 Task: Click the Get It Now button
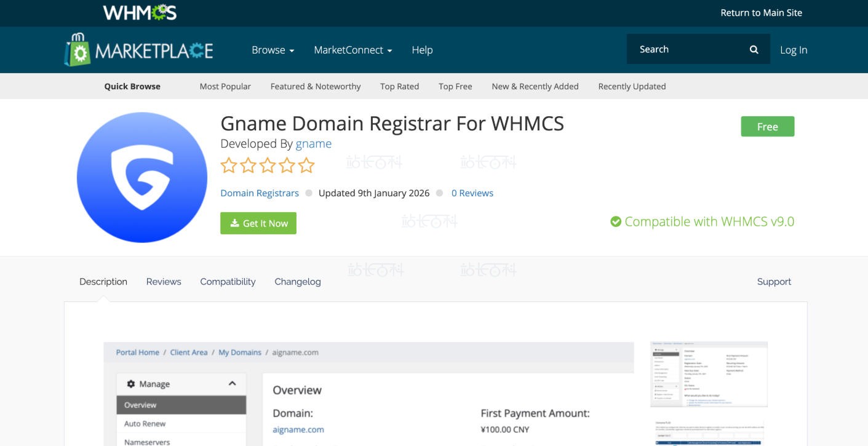coord(258,223)
